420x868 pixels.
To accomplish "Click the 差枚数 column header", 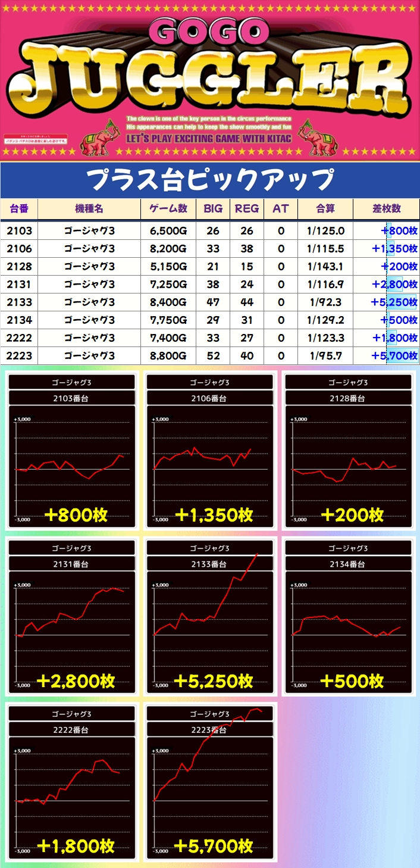I will pyautogui.click(x=386, y=208).
